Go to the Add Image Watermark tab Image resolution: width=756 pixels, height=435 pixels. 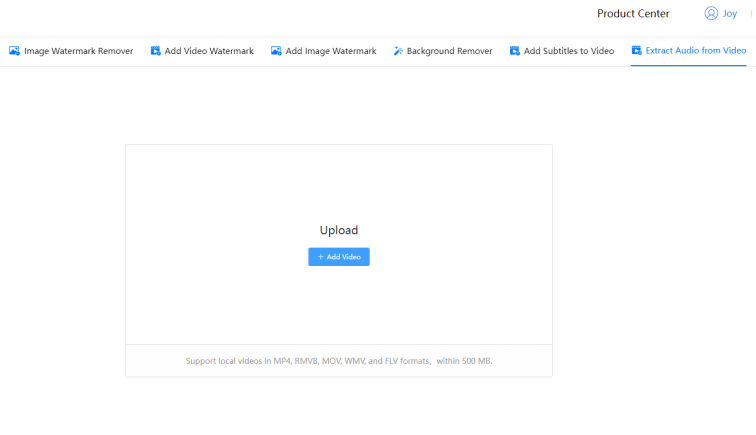324,51
